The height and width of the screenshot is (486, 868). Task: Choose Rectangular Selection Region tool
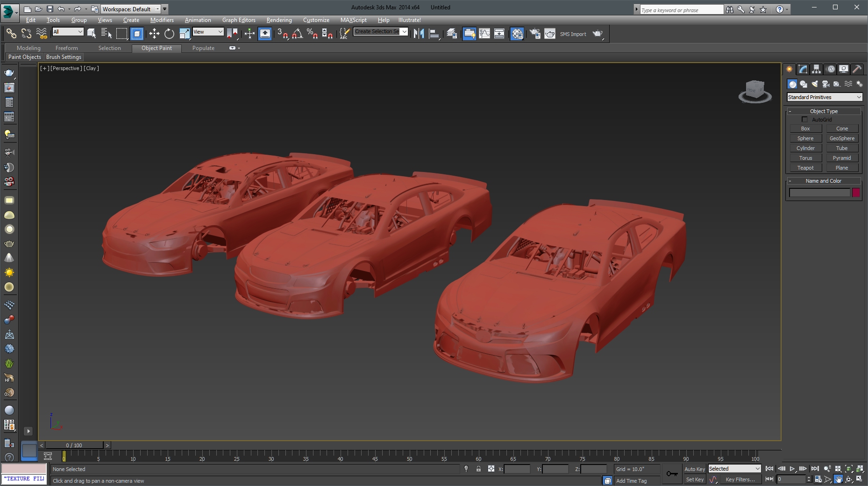pos(121,34)
